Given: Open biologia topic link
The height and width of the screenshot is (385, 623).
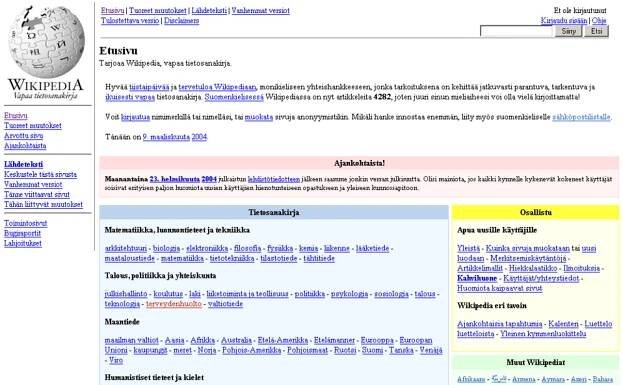Looking at the screenshot, I should [166, 248].
